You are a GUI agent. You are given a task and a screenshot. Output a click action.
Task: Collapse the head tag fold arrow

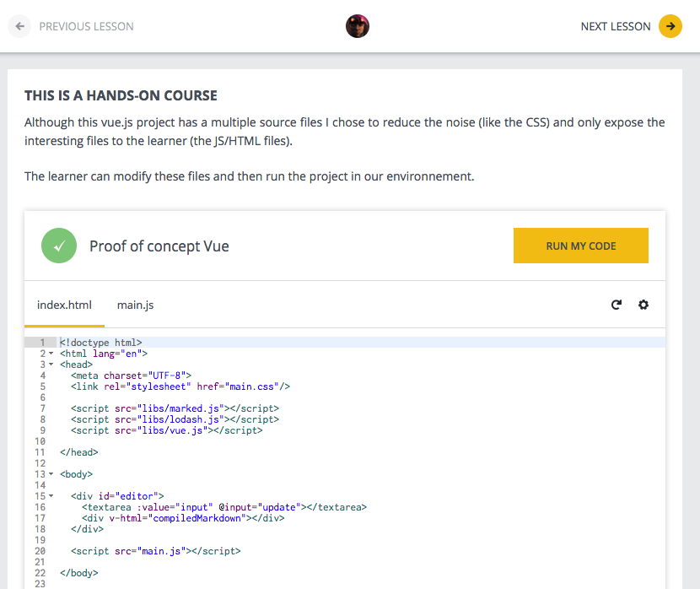tap(51, 365)
